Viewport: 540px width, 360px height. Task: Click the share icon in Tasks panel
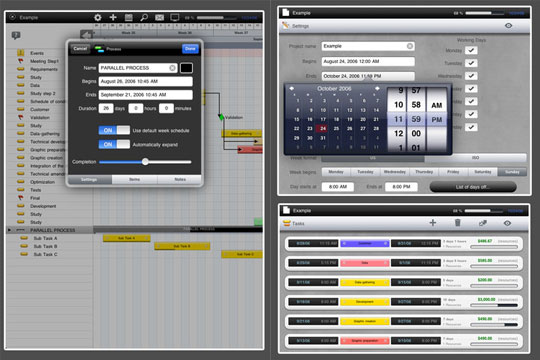tap(483, 223)
